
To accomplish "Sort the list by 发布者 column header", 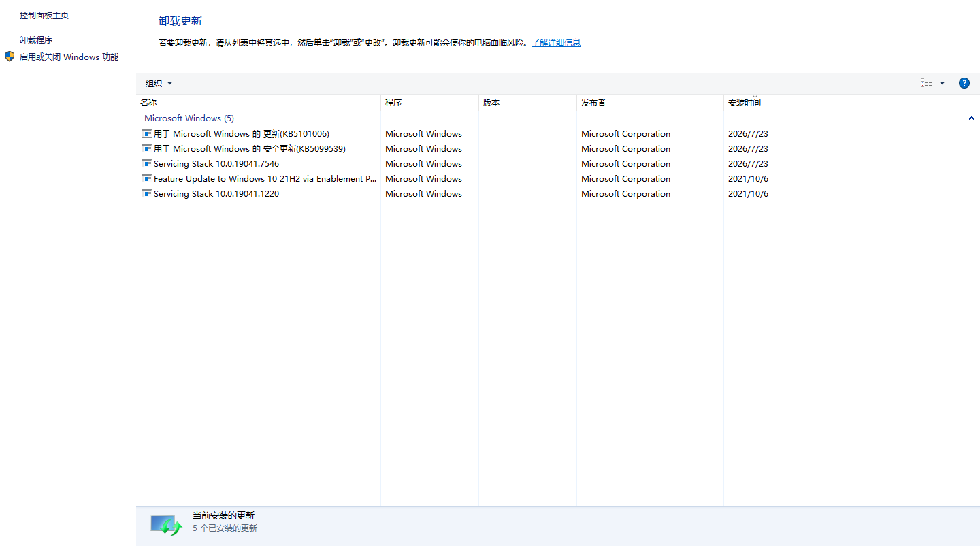I will 650,103.
